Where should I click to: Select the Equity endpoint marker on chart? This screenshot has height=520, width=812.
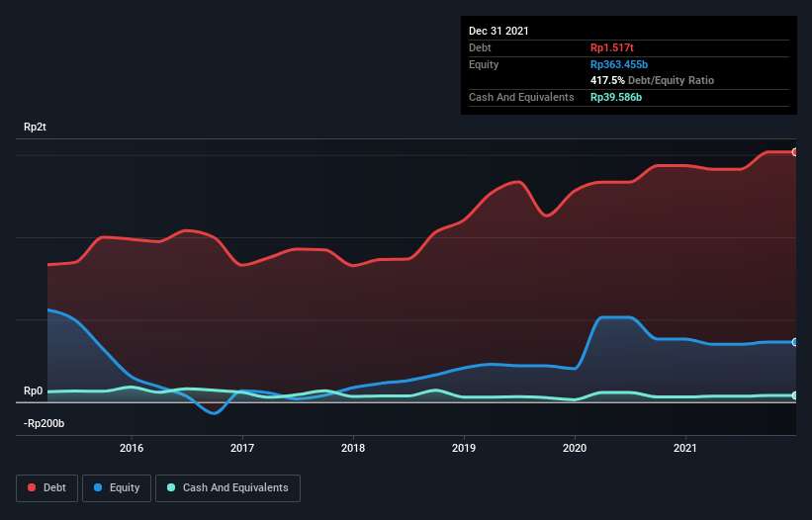click(x=794, y=342)
